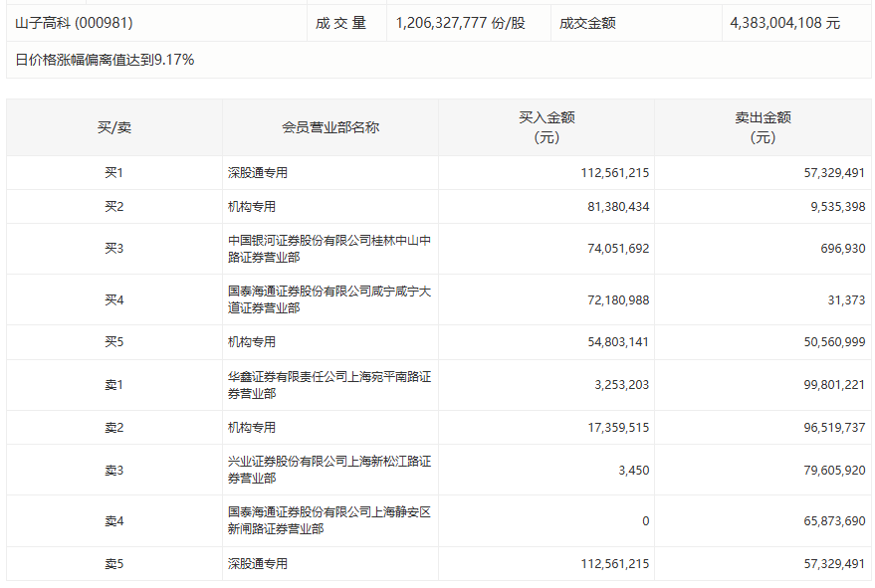Select the 买1 row label

113,173
